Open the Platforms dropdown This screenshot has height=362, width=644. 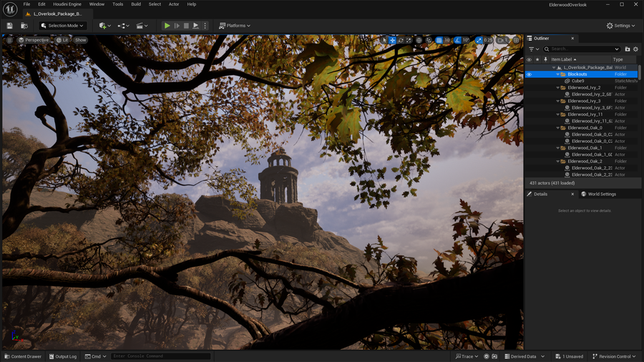coord(234,26)
